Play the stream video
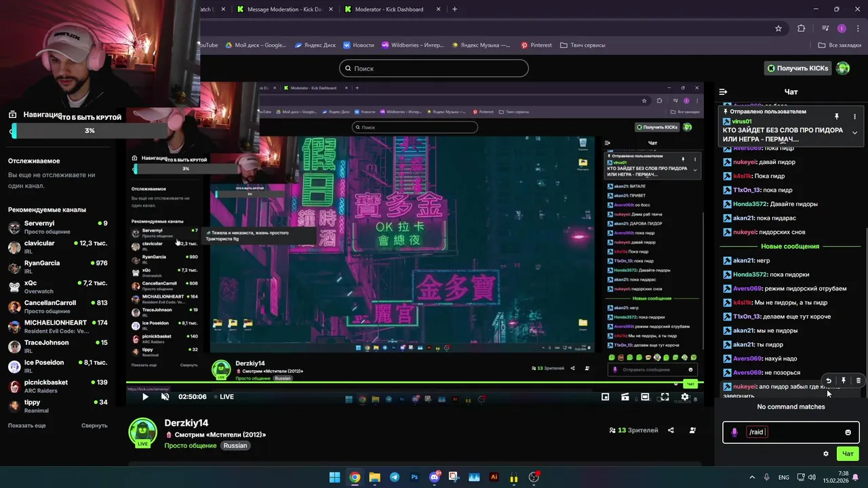This screenshot has width=868, height=488. click(x=144, y=397)
